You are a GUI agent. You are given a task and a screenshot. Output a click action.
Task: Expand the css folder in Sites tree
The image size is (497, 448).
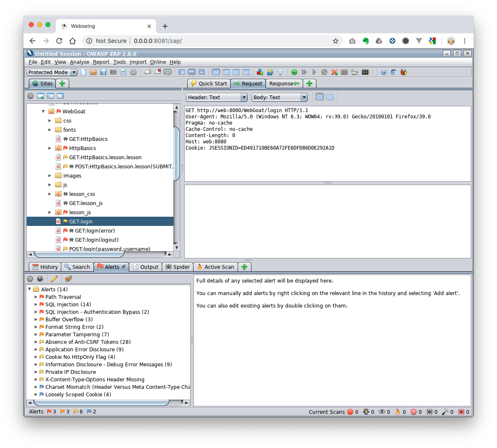(x=50, y=121)
